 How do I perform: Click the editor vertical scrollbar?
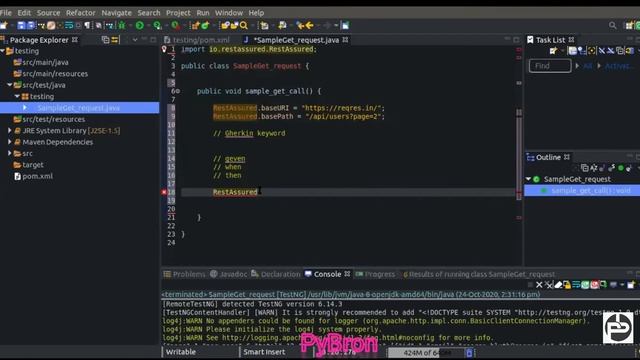[519, 155]
